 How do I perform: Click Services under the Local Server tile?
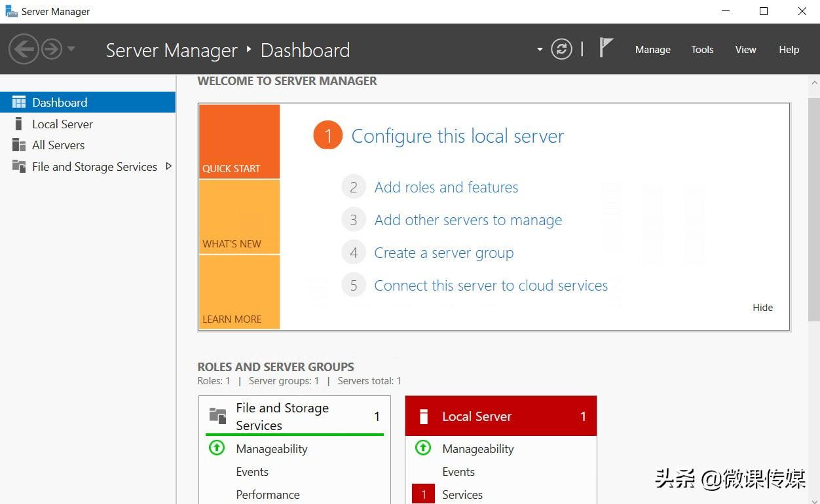tap(462, 494)
